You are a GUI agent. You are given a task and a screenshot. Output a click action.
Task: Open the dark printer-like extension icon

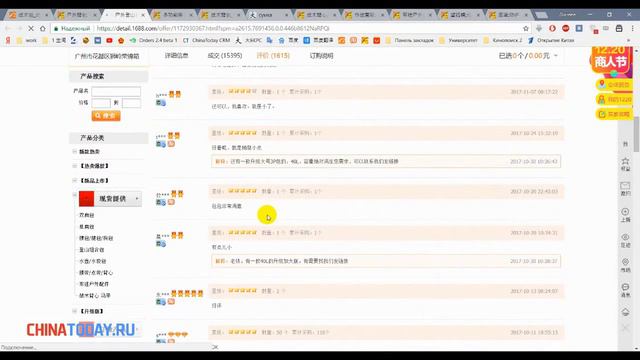[x=619, y=28]
